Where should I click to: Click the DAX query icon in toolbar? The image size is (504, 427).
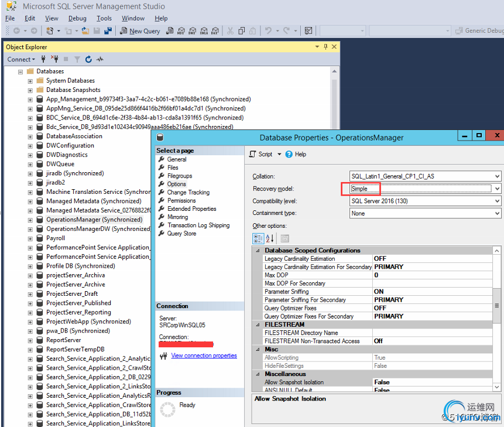click(x=215, y=31)
